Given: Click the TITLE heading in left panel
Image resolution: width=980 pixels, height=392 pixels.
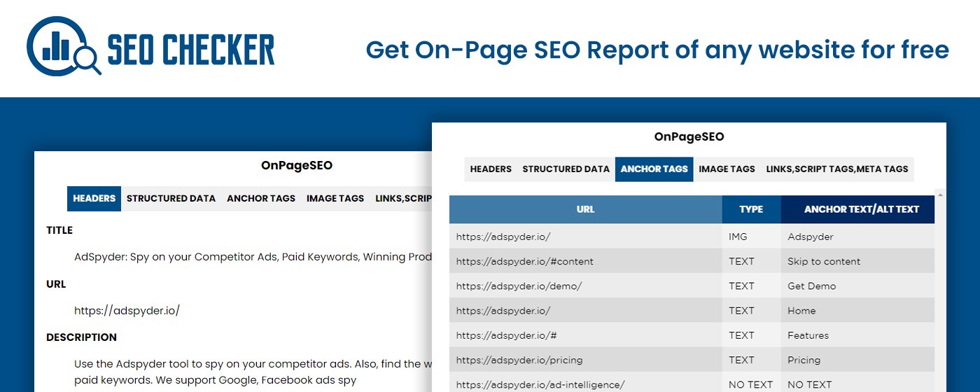Looking at the screenshot, I should (59, 230).
